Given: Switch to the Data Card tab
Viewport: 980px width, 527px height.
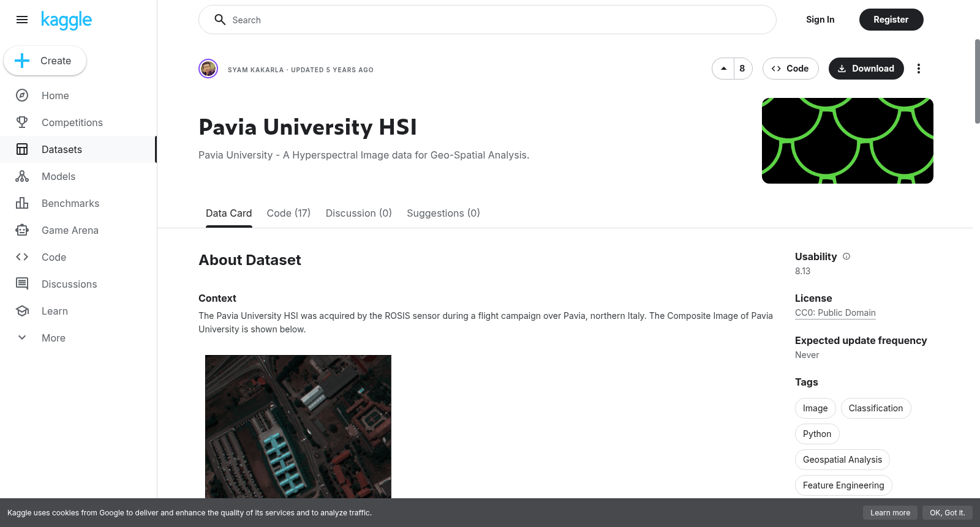Looking at the screenshot, I should (229, 213).
